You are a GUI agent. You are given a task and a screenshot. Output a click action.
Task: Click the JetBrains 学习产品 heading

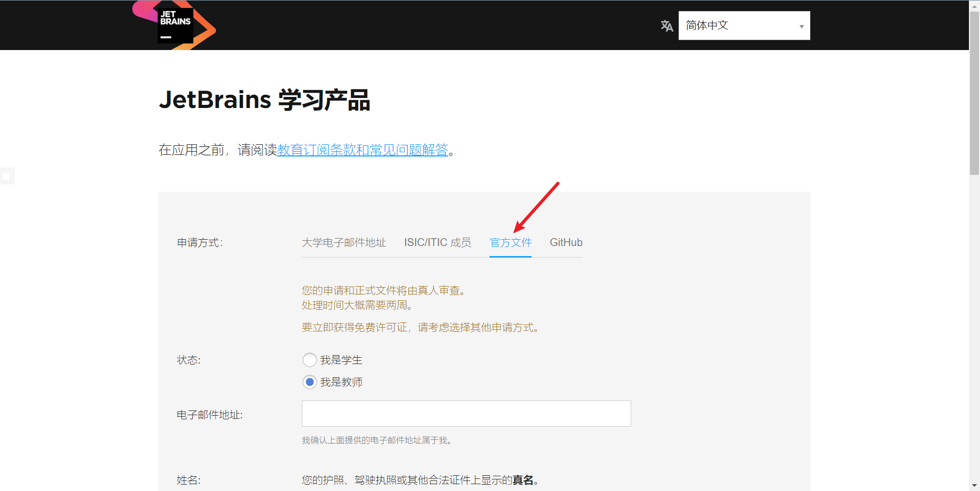264,100
